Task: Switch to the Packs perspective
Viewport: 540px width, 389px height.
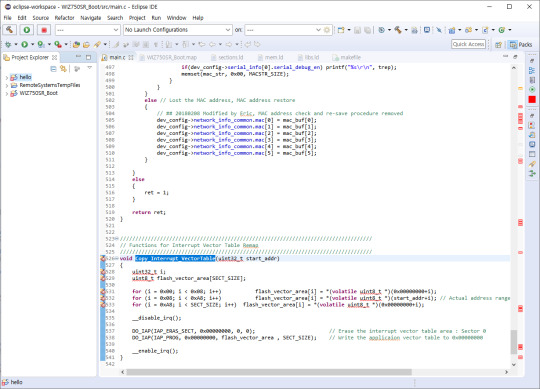Action: pyautogui.click(x=521, y=44)
